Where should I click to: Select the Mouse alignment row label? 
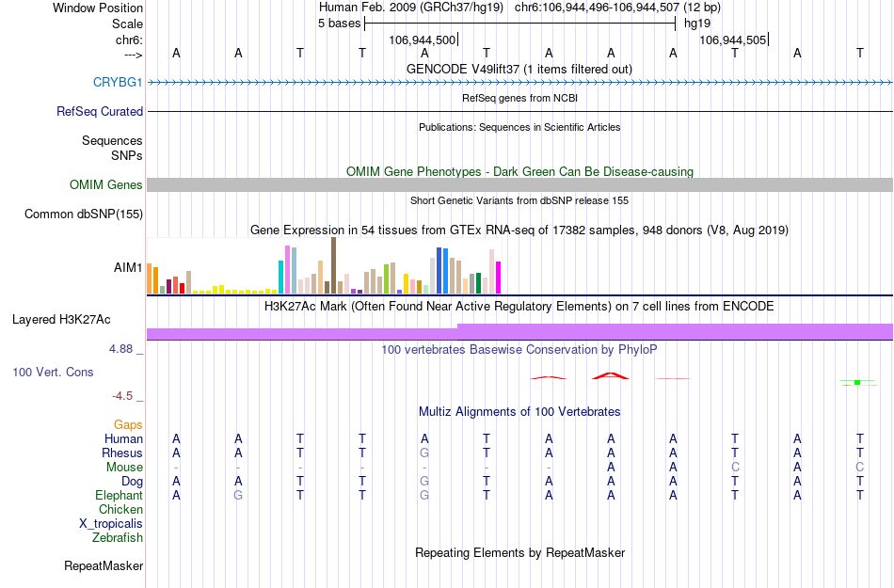pos(124,468)
